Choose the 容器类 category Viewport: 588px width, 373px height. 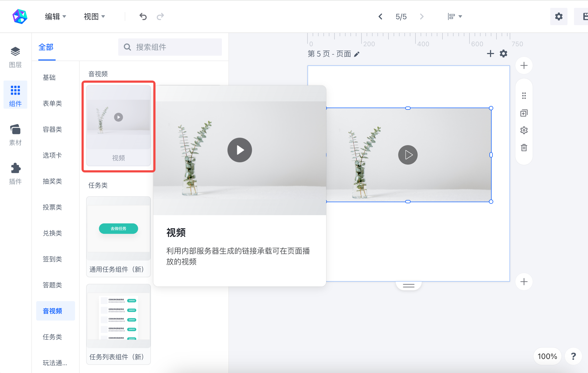(x=52, y=129)
